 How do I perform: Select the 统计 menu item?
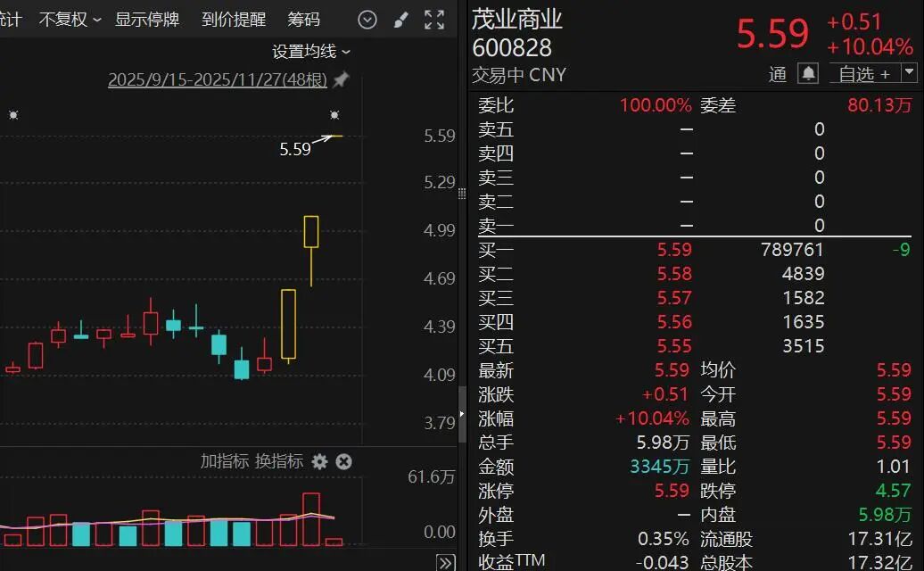[x=11, y=19]
